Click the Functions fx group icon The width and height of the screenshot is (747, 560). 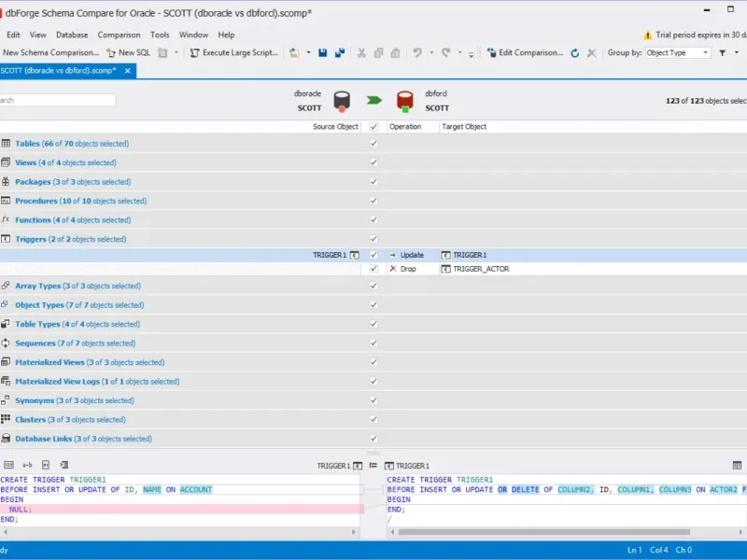click(x=6, y=219)
